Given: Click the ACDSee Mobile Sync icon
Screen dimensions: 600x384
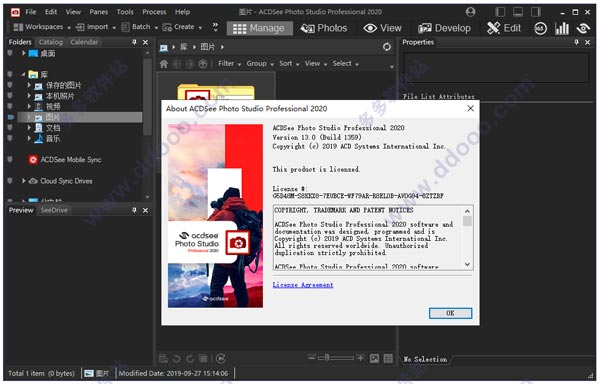Looking at the screenshot, I should [x=33, y=160].
